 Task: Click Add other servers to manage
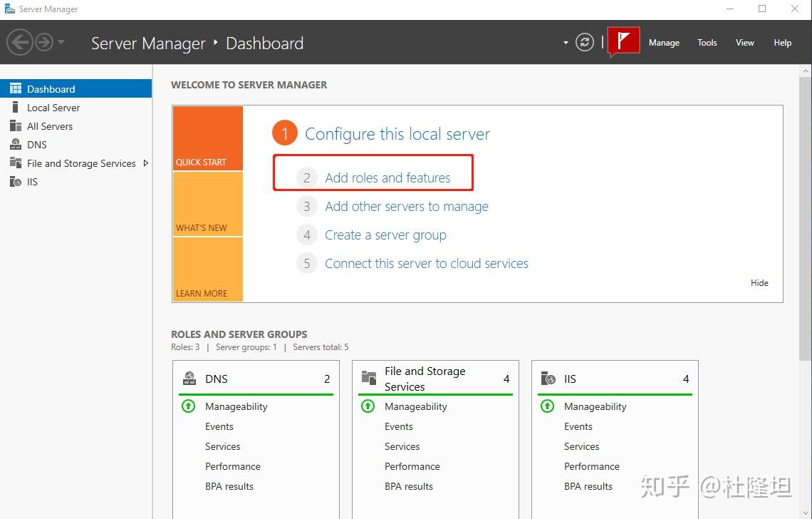point(407,206)
